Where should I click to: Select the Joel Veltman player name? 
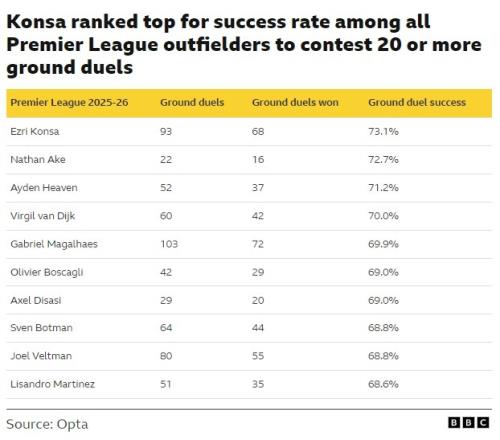41,356
